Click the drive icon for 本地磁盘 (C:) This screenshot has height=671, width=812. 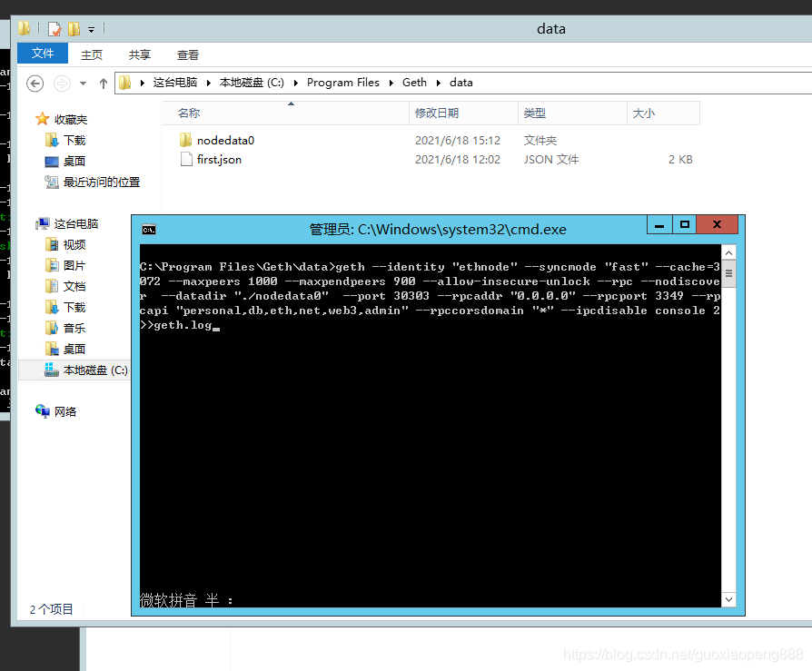51,370
